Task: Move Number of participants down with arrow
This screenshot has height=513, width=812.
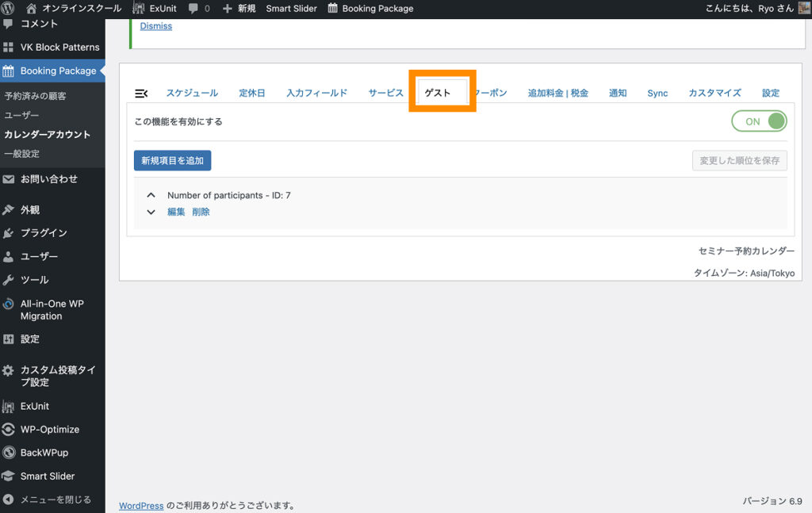Action: (151, 212)
